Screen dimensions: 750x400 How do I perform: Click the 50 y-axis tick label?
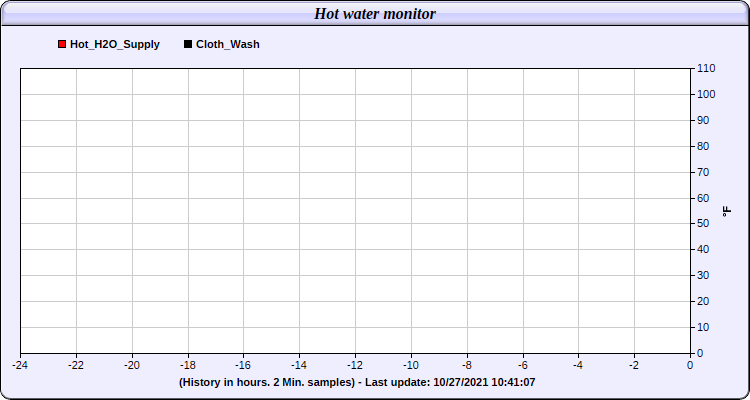coord(704,223)
